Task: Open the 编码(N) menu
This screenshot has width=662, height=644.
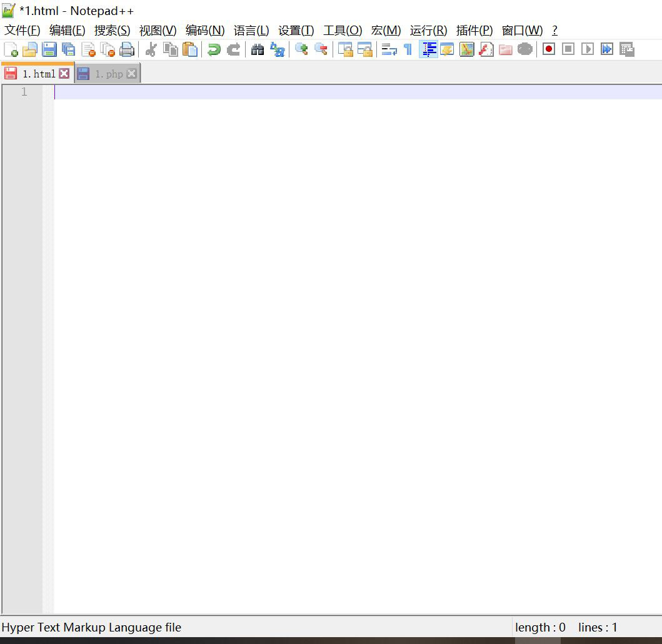Action: point(205,31)
